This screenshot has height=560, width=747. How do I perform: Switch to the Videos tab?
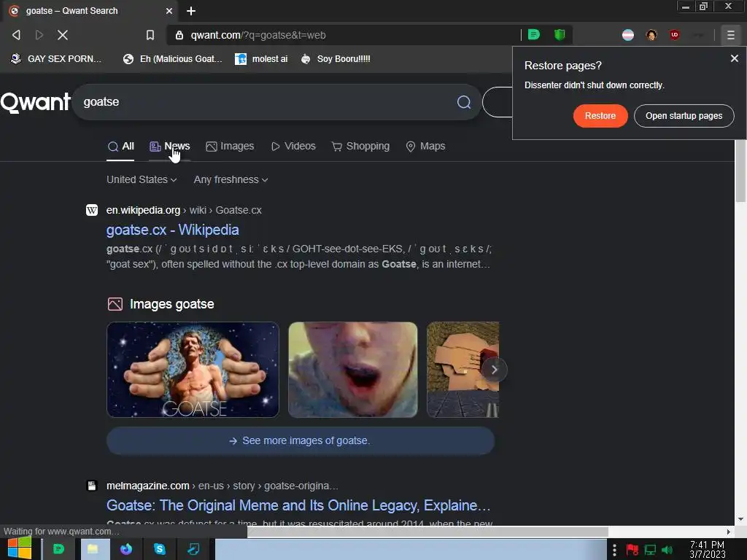point(293,146)
